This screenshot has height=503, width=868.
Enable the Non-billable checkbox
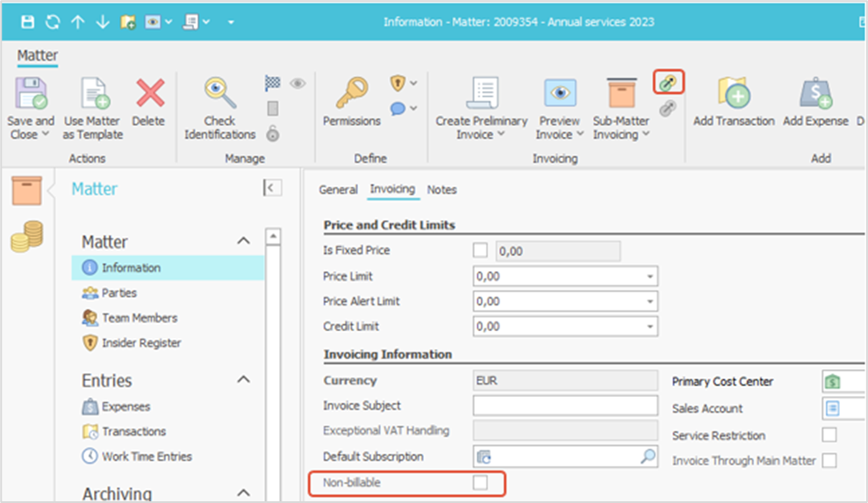pos(480,483)
